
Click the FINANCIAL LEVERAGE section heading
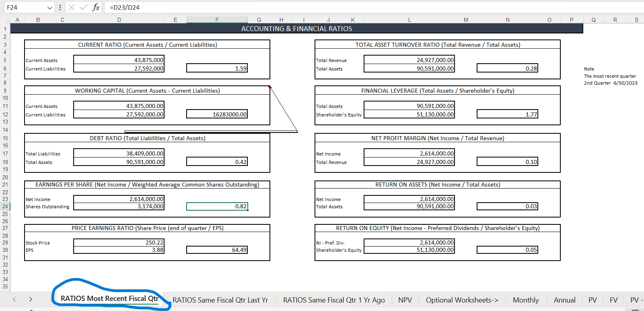click(x=438, y=91)
